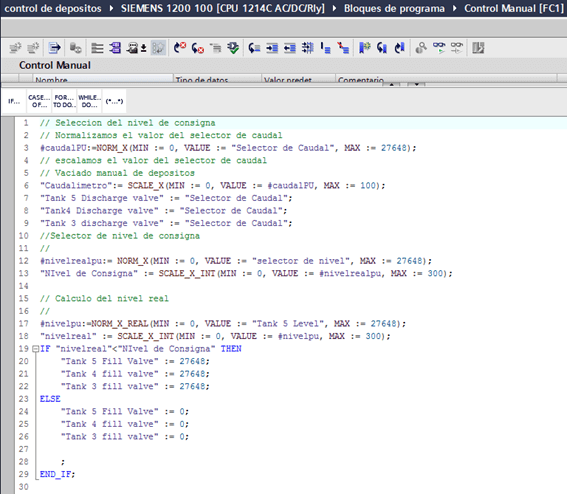Click 'Control Manual [FC1]' breadcrumb

tap(514, 8)
